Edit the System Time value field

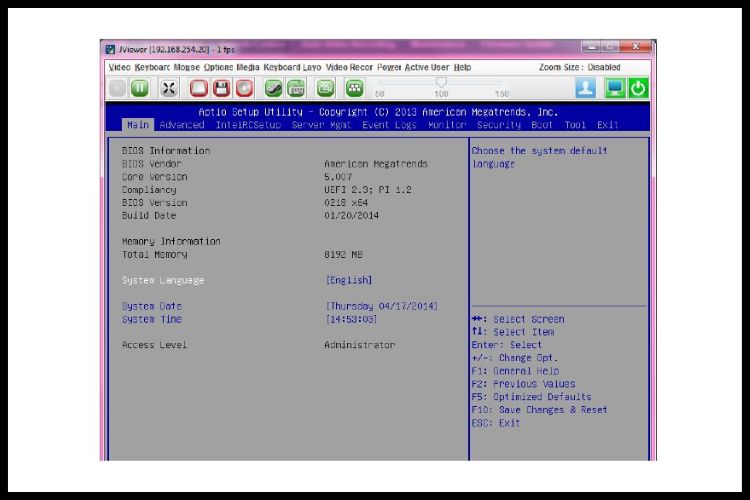pyautogui.click(x=351, y=319)
